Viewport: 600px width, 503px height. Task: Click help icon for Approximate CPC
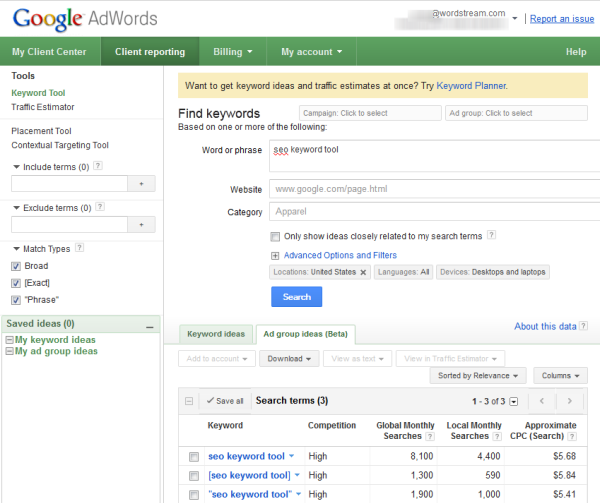572,436
